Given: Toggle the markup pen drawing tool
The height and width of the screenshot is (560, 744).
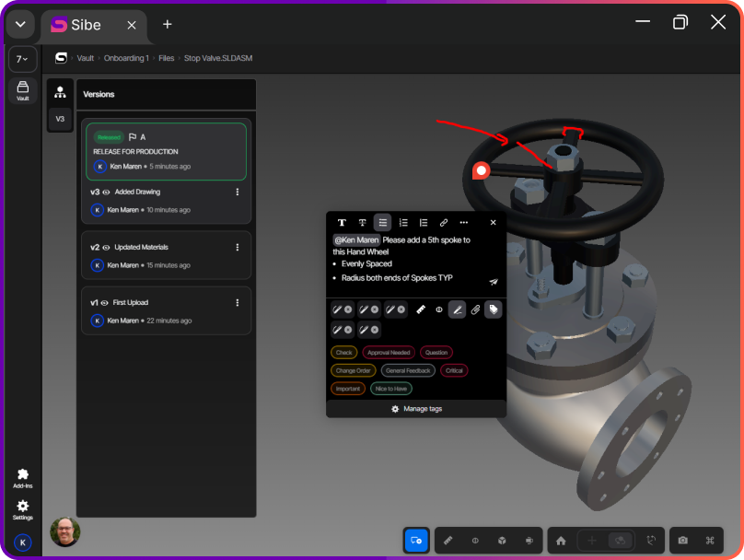Looking at the screenshot, I should tap(457, 309).
